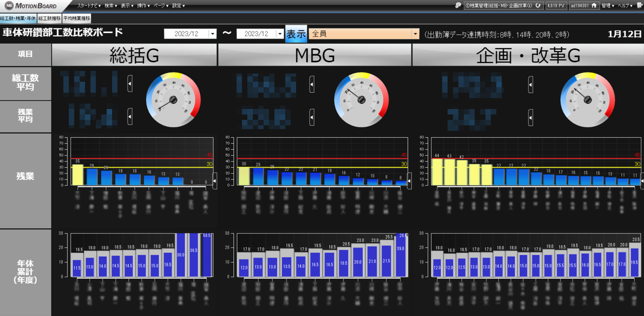Open the スタートナビ menu
This screenshot has height=316, width=644.
tap(89, 6)
